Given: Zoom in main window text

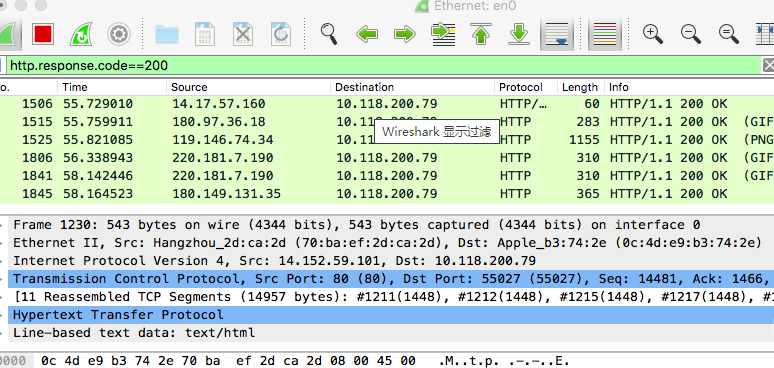Looking at the screenshot, I should coord(653,34).
